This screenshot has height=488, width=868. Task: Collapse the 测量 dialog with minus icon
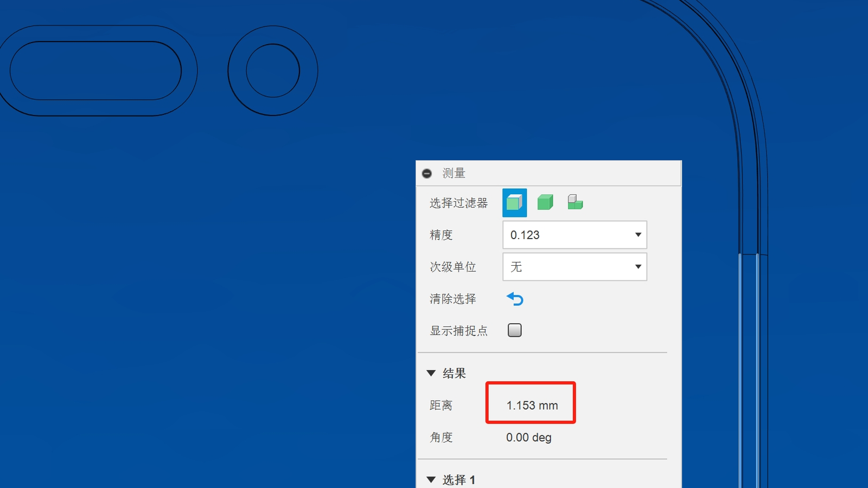pyautogui.click(x=427, y=174)
